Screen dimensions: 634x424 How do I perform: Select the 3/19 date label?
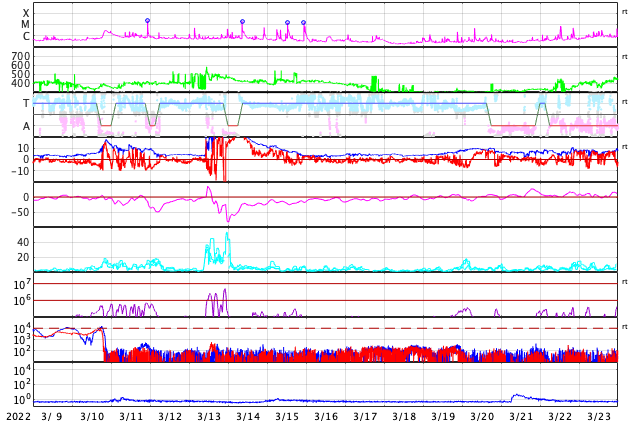pyautogui.click(x=443, y=417)
